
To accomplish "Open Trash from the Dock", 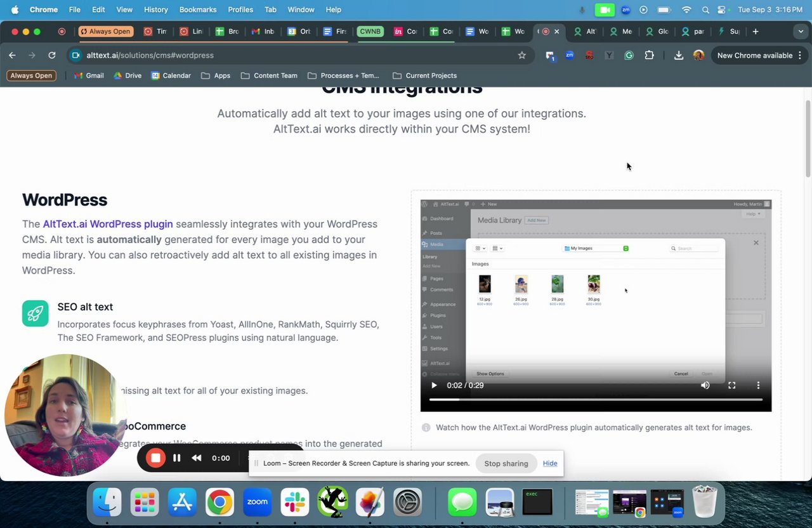I will tap(704, 502).
